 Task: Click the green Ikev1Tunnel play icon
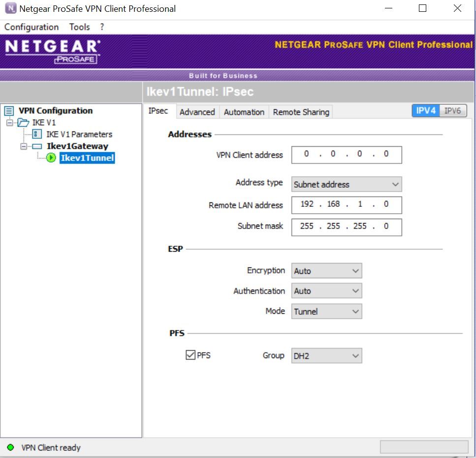pyautogui.click(x=51, y=158)
